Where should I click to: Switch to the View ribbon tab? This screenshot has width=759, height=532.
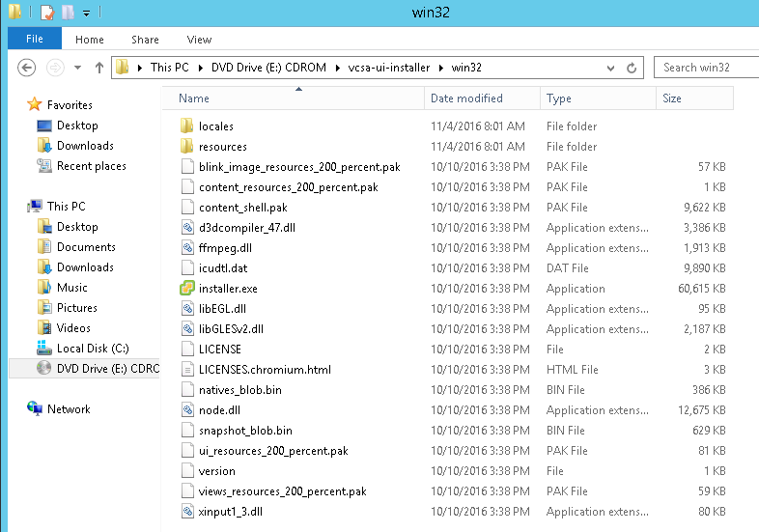(199, 40)
